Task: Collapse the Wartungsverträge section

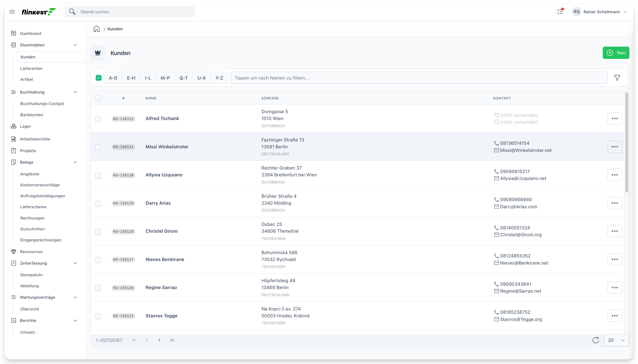Action: point(75,297)
